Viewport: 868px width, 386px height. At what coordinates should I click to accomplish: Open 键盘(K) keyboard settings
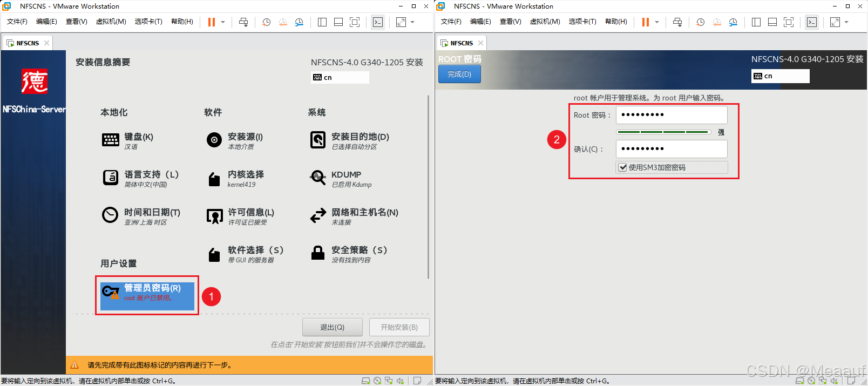[x=128, y=141]
